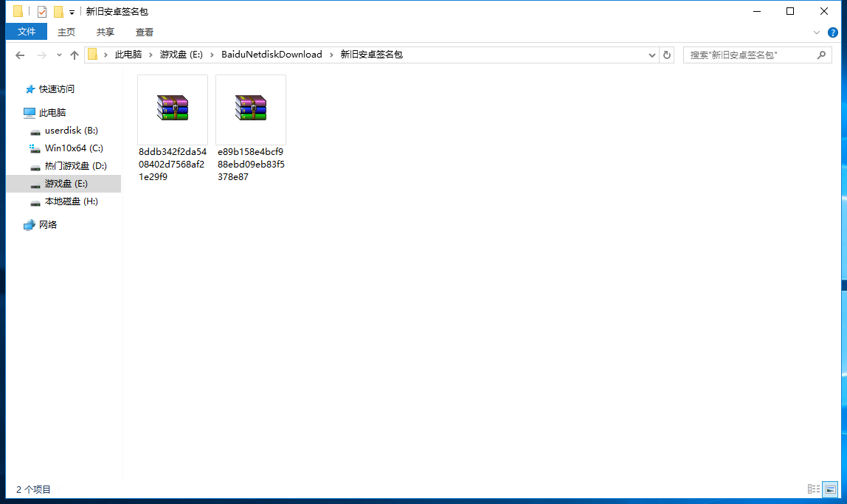Viewport: 847px width, 504px height.
Task: Click the filename text e89b158e4bcf988ebd09eb83f5378e87
Action: pos(251,165)
